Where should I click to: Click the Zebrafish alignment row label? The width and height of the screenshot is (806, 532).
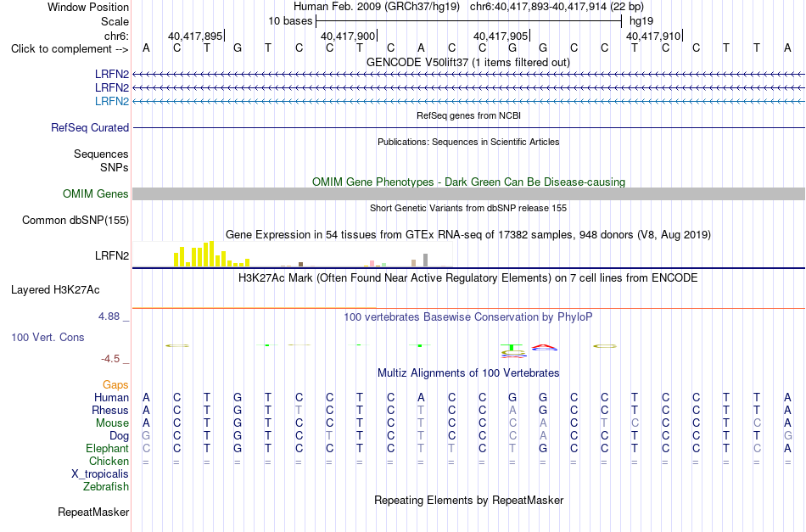[106, 486]
